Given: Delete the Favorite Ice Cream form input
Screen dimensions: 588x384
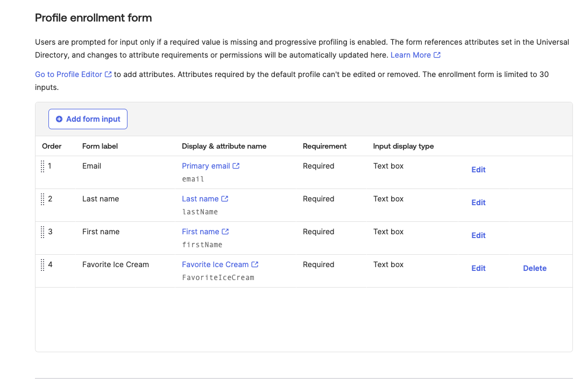Looking at the screenshot, I should tap(535, 268).
